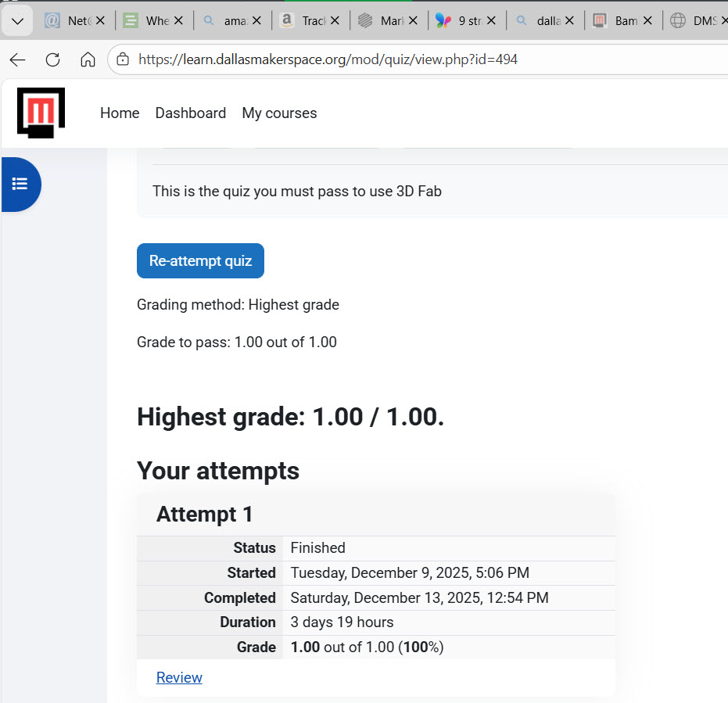Click the 'Attempt 1' heading
The image size is (728, 703).
(204, 514)
